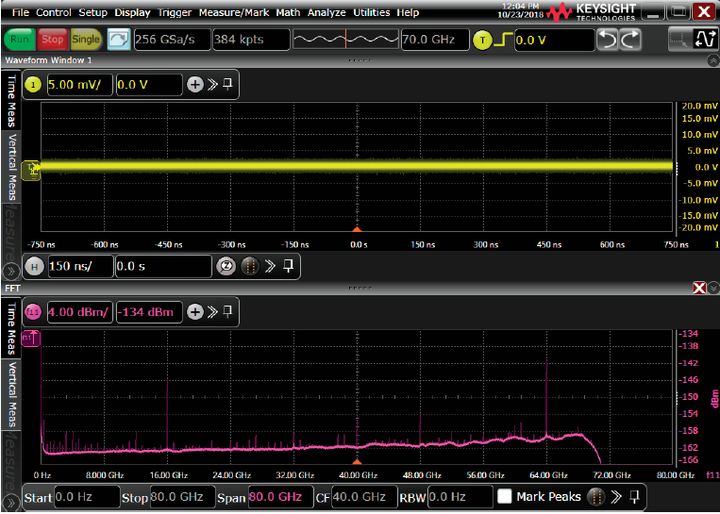This screenshot has width=720, height=514.
Task: Click the 256 GSa/s sample rate field
Action: point(172,40)
